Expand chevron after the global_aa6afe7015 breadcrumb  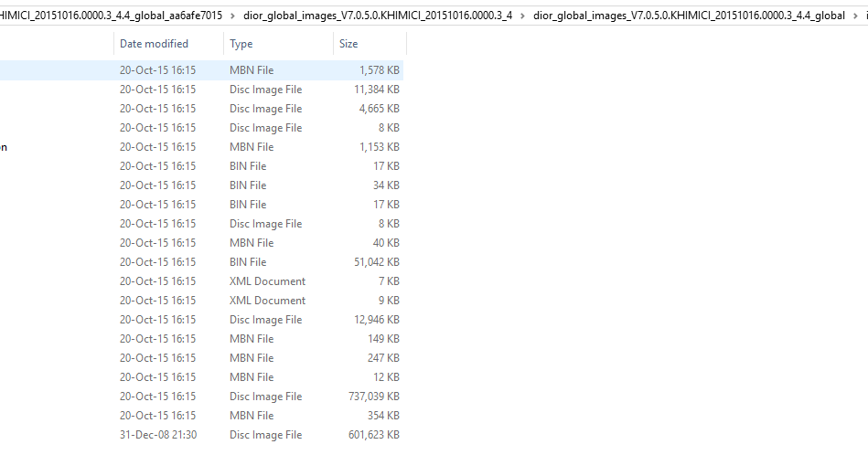(232, 16)
